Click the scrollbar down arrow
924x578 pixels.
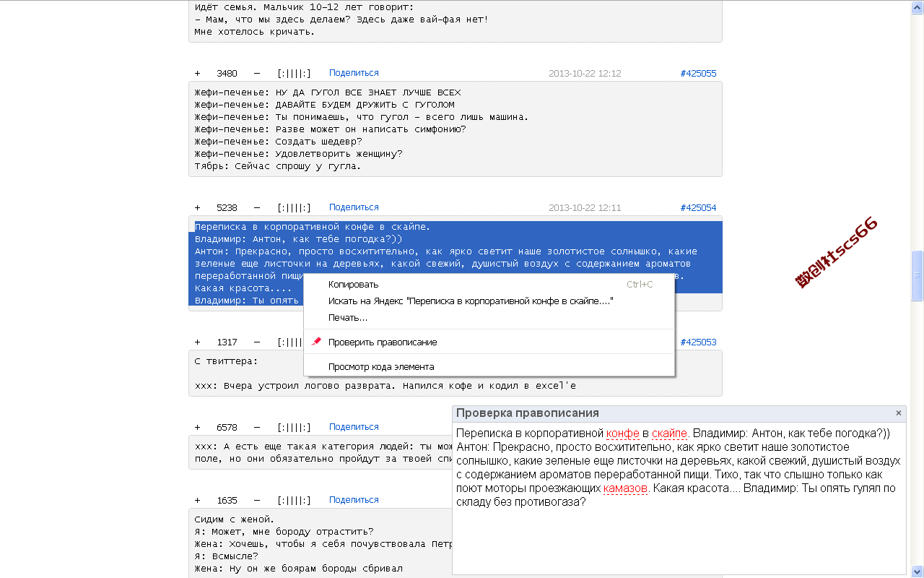pyautogui.click(x=918, y=571)
